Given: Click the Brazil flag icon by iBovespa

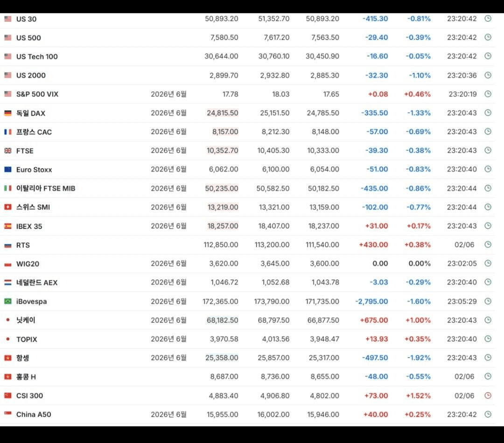Looking at the screenshot, I should pos(8,301).
